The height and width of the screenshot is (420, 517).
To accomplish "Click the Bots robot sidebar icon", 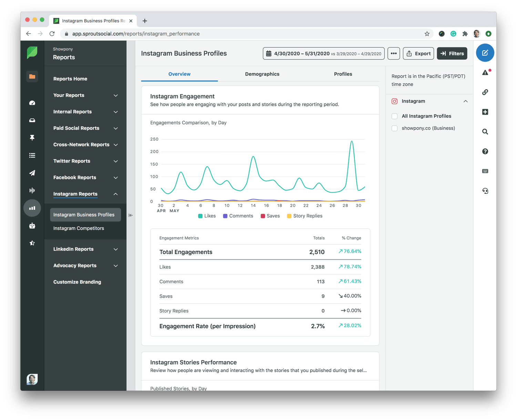I will coord(32,226).
